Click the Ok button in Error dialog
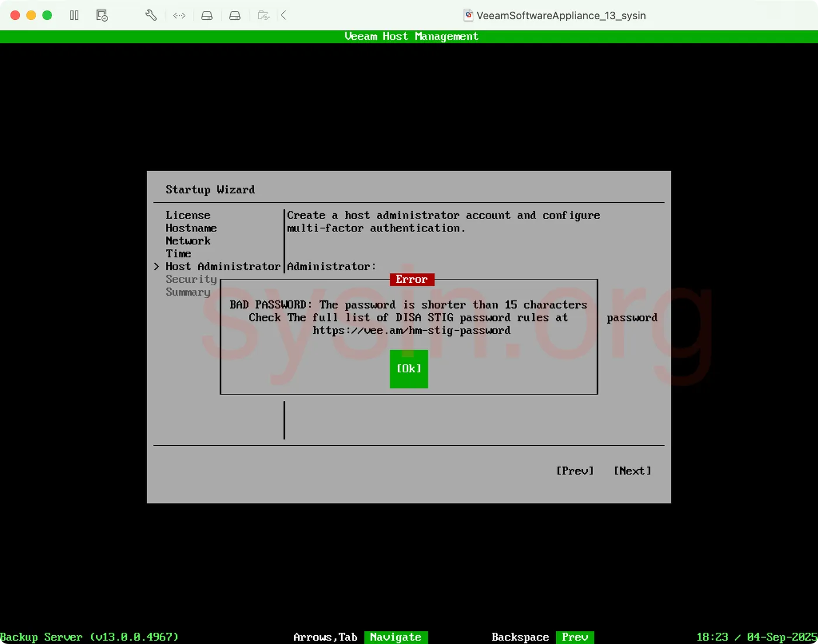The image size is (818, 644). click(x=409, y=369)
